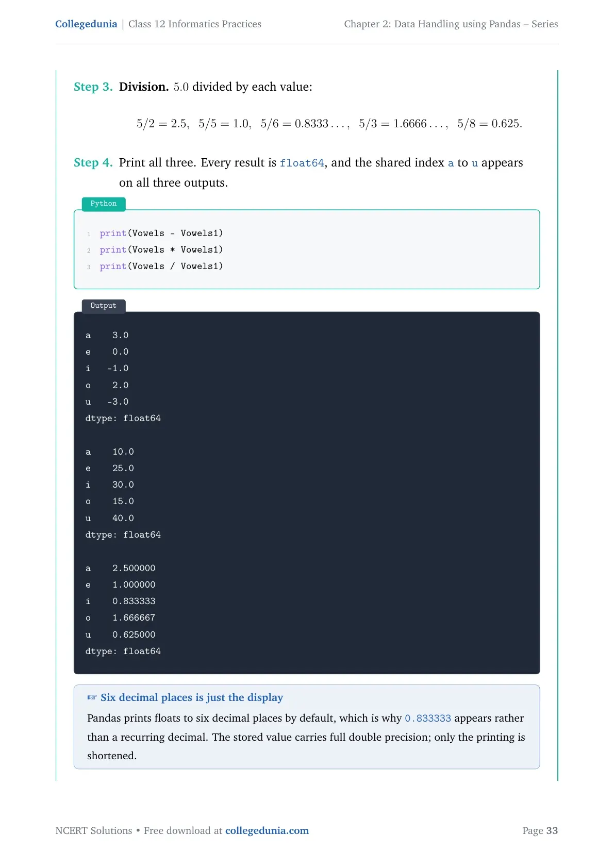Click the Page 33 footer number
This screenshot has height=868, width=614.
[540, 830]
